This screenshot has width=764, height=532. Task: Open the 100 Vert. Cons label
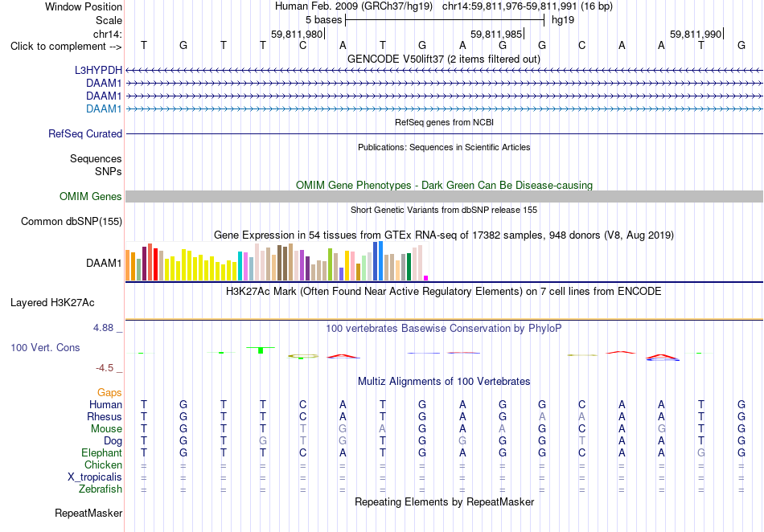pyautogui.click(x=45, y=347)
